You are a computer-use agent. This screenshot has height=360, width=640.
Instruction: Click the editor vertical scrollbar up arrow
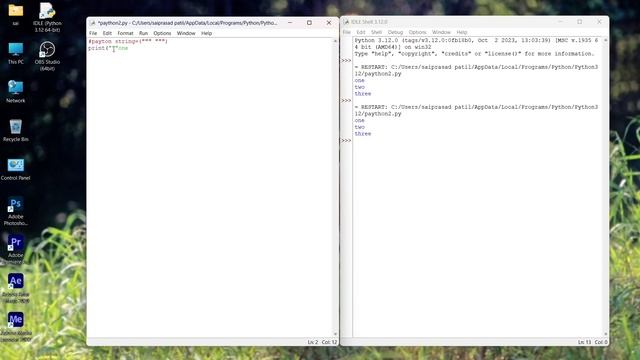tap(336, 41)
